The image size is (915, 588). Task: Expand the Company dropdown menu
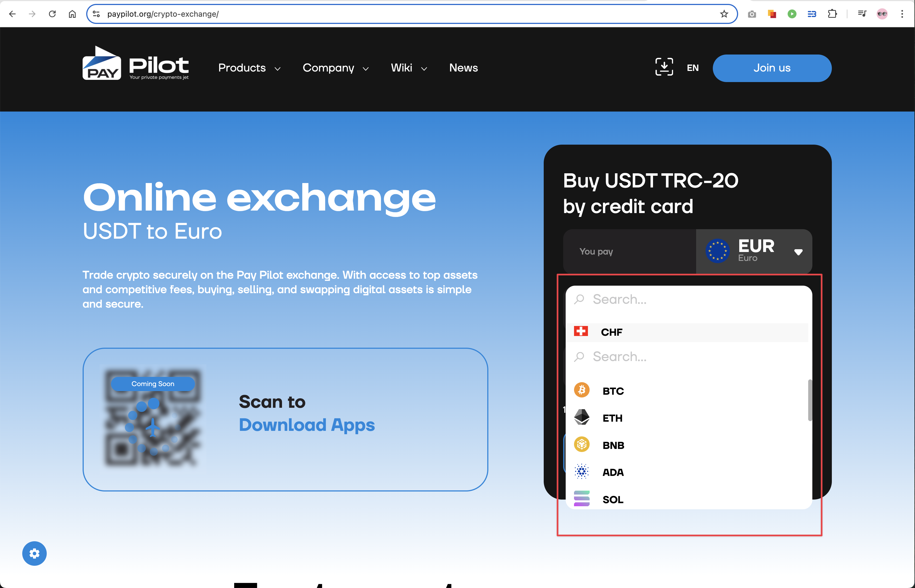coord(335,68)
